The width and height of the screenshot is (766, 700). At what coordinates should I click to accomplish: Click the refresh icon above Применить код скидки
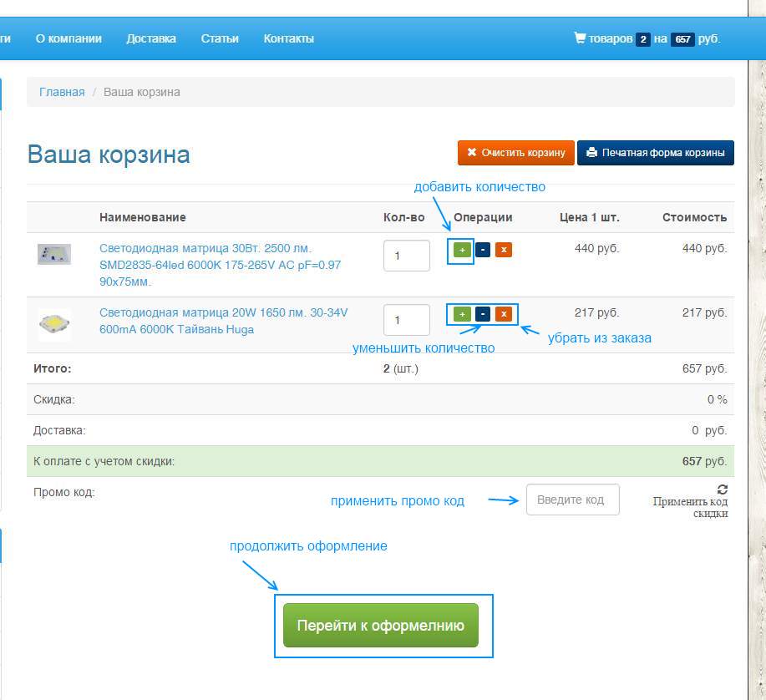coord(722,489)
